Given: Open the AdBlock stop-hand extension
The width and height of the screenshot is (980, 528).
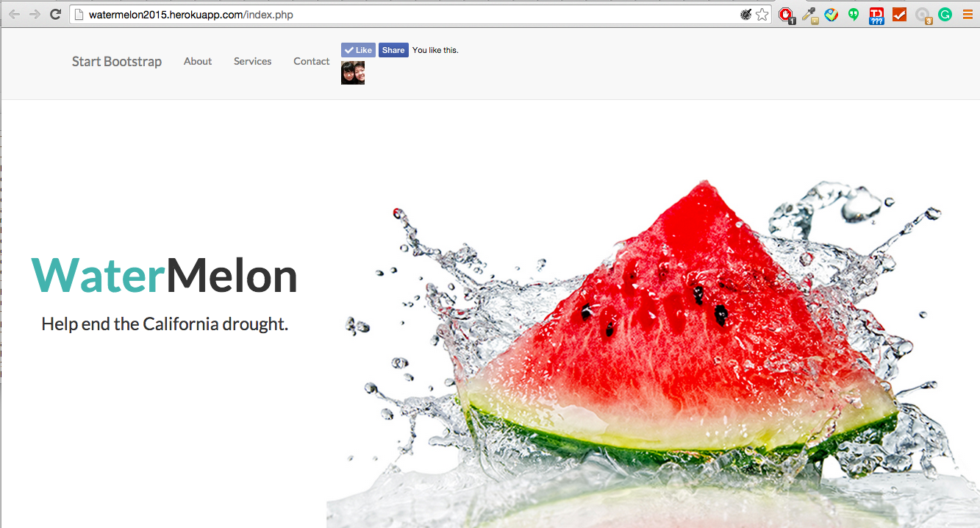Looking at the screenshot, I should point(787,15).
